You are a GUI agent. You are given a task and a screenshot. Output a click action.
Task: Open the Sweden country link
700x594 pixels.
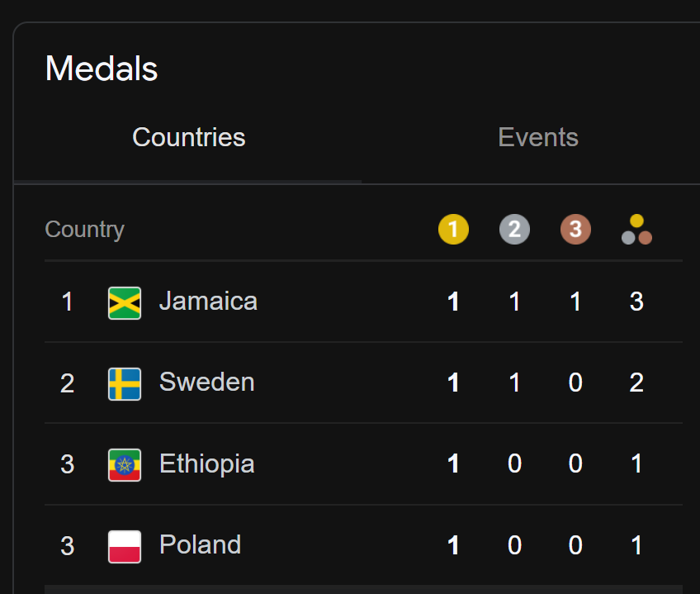(206, 383)
